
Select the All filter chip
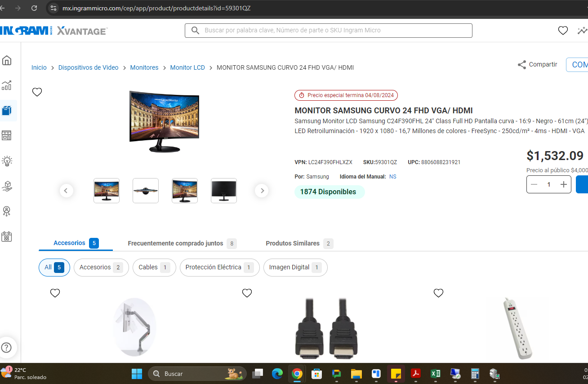click(54, 267)
